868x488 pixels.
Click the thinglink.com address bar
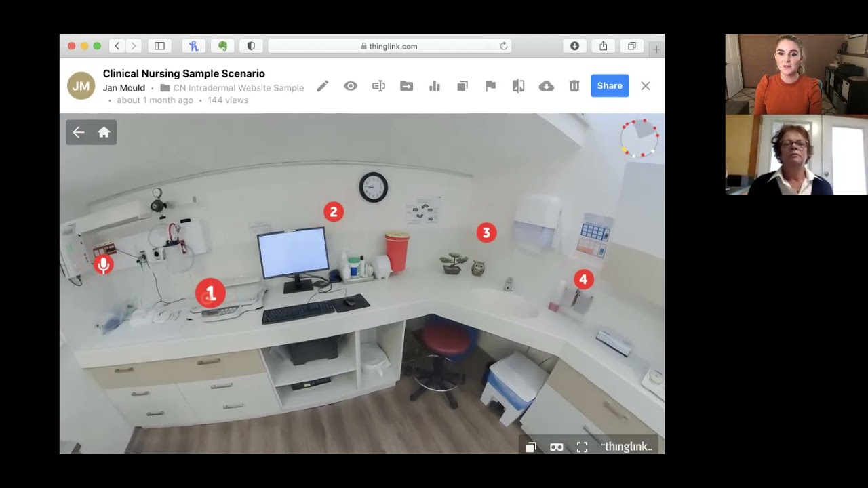coord(389,46)
